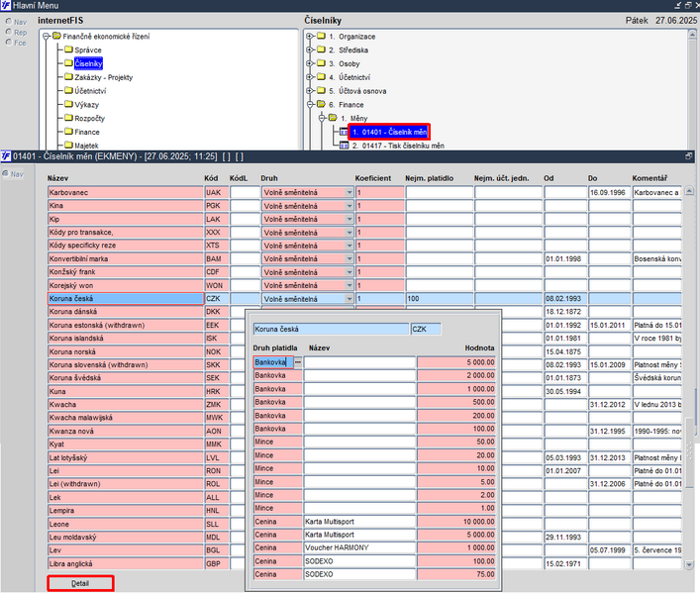Click the 5. Účtová osnova folder icon
This screenshot has width=700, height=593.
322,91
